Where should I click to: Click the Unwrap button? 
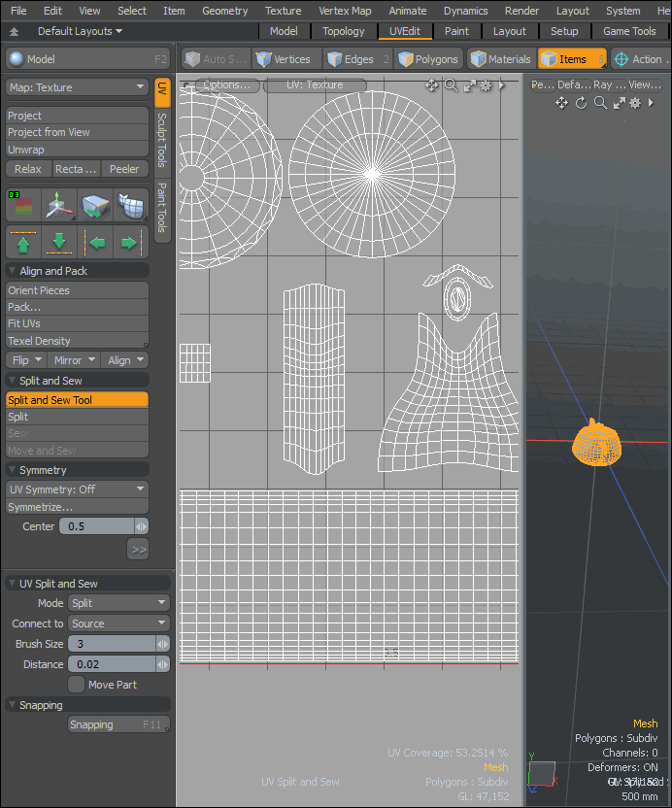coord(77,150)
